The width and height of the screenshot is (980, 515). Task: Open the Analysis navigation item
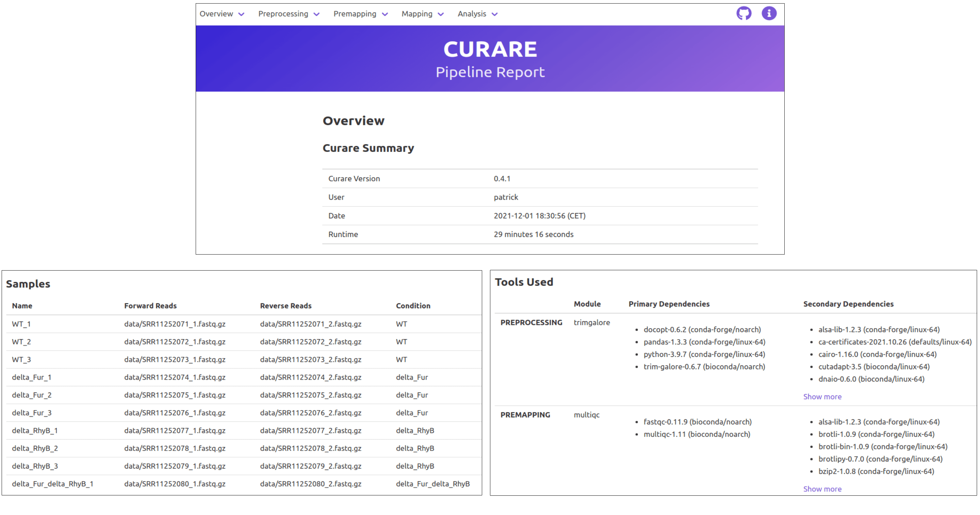(472, 14)
